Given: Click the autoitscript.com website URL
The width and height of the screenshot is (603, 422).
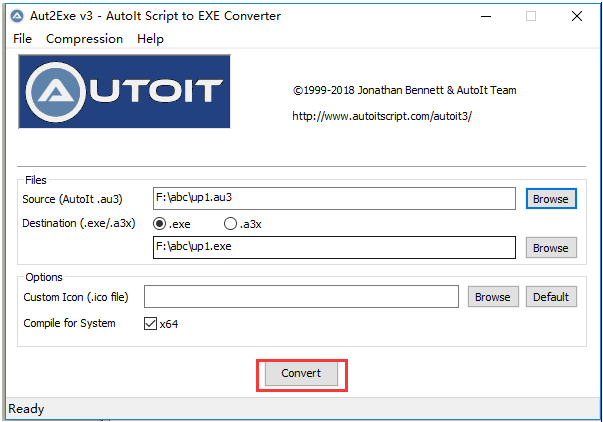Looking at the screenshot, I should [x=382, y=116].
